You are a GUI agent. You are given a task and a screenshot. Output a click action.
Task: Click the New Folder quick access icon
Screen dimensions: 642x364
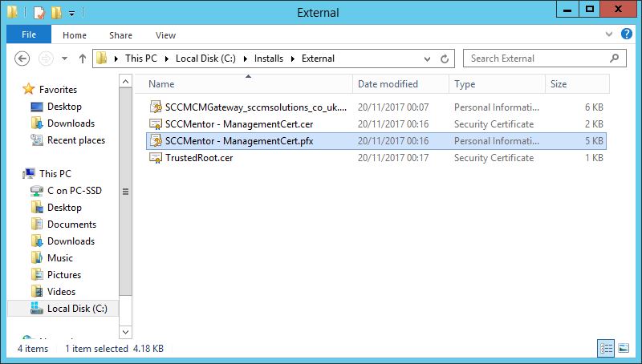coord(56,13)
